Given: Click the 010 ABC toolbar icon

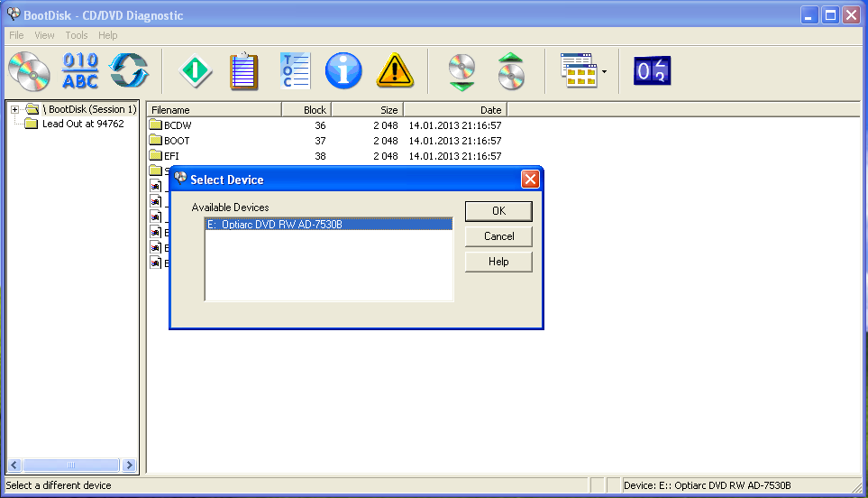Looking at the screenshot, I should tap(80, 70).
